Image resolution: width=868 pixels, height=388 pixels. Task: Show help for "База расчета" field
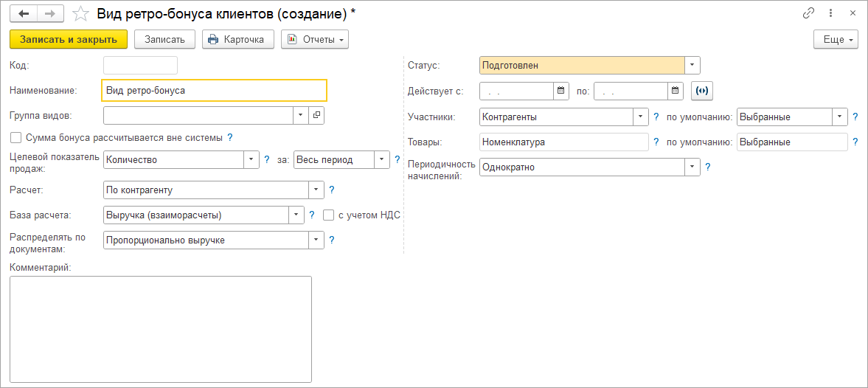click(x=313, y=215)
